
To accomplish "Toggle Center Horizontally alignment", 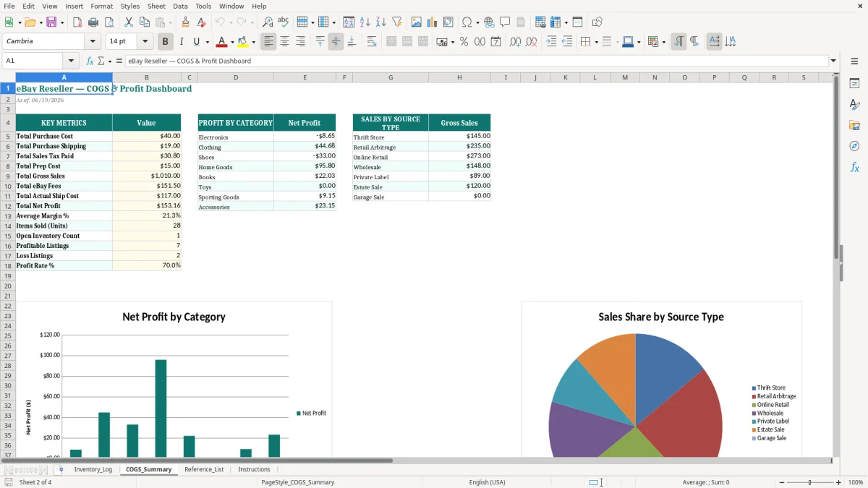I will [x=284, y=42].
